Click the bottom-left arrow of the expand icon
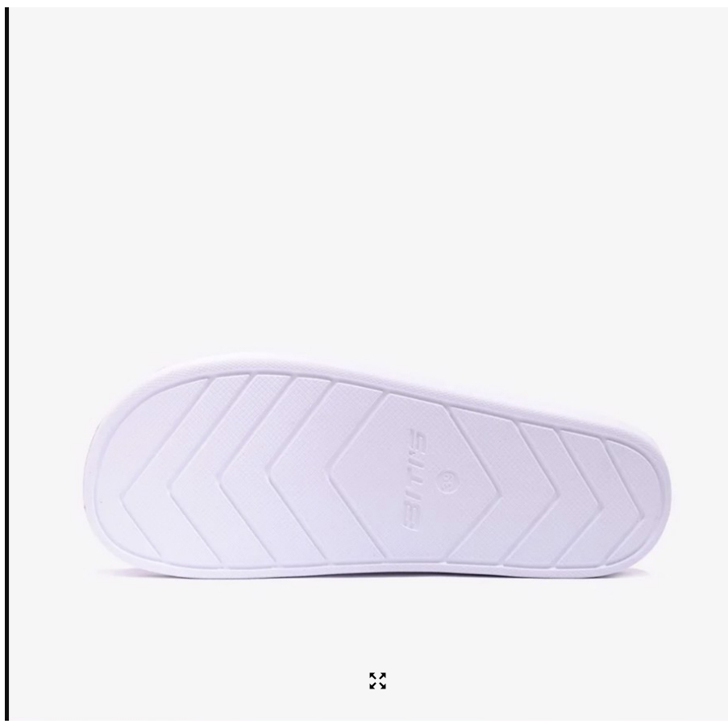Image resolution: width=728 pixels, height=728 pixels. [373, 685]
